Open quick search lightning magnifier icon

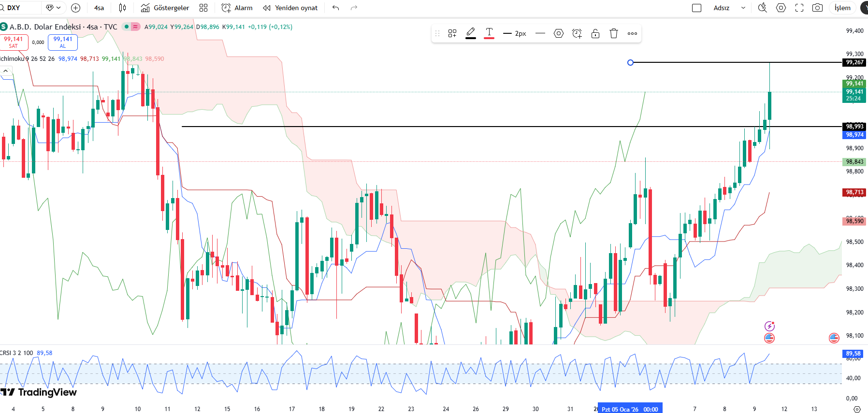click(762, 8)
